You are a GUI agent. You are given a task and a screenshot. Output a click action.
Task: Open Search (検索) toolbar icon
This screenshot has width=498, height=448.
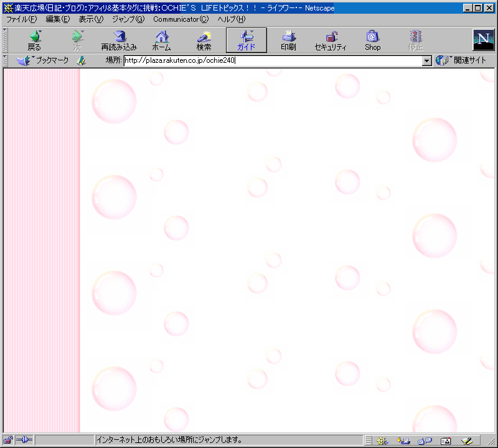click(204, 40)
